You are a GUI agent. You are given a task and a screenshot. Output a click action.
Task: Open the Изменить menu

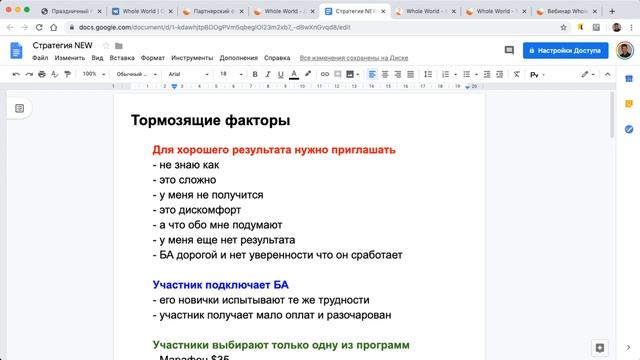70,58
